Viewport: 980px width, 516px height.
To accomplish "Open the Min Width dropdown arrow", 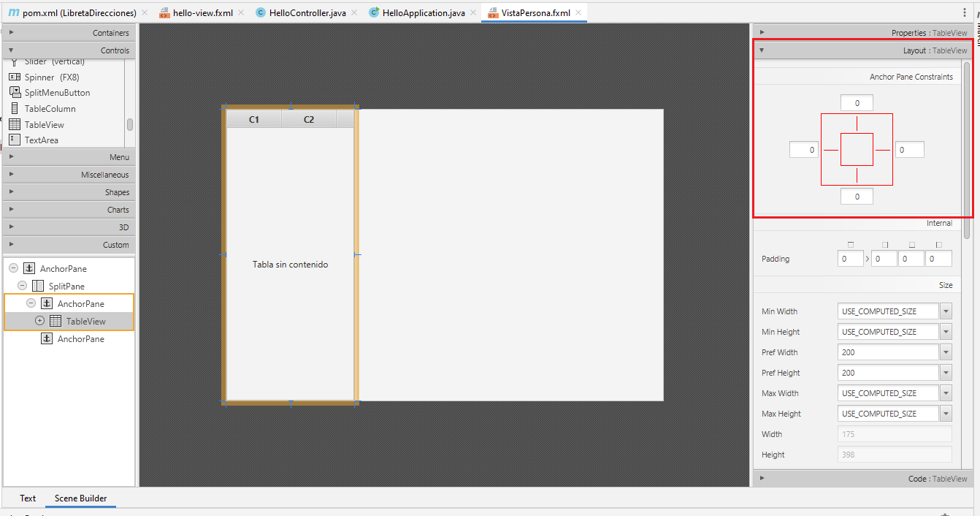I will (946, 311).
